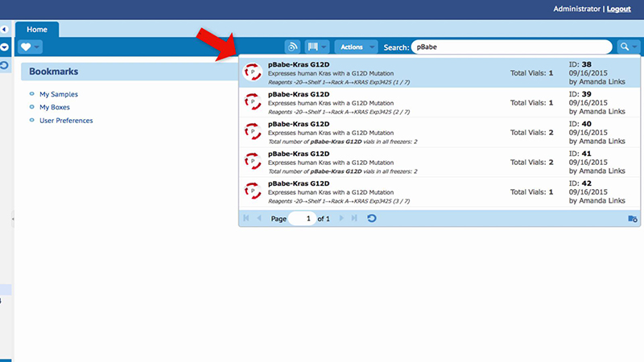This screenshot has width=644, height=362.
Task: Select the plasmid result with ID 38
Action: (440, 72)
